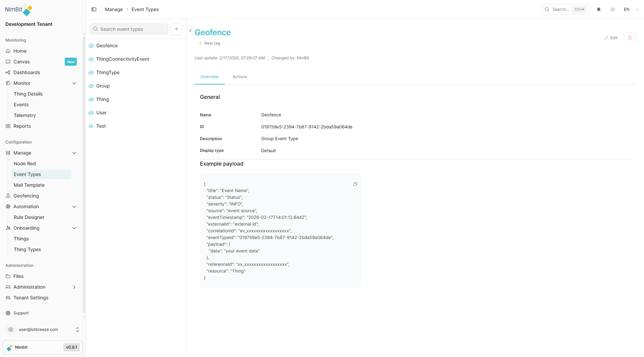
Task: Select the Overview tab
Action: pyautogui.click(x=209, y=77)
